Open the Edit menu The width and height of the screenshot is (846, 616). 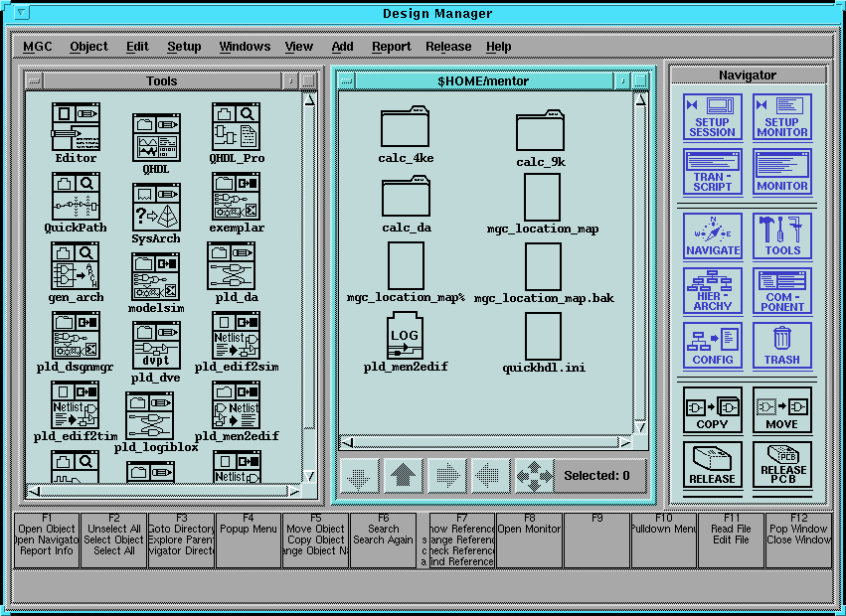[137, 47]
